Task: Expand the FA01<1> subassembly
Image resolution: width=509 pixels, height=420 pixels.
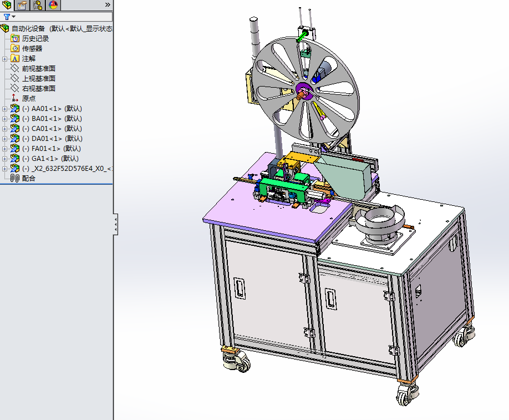Action: tap(4, 149)
